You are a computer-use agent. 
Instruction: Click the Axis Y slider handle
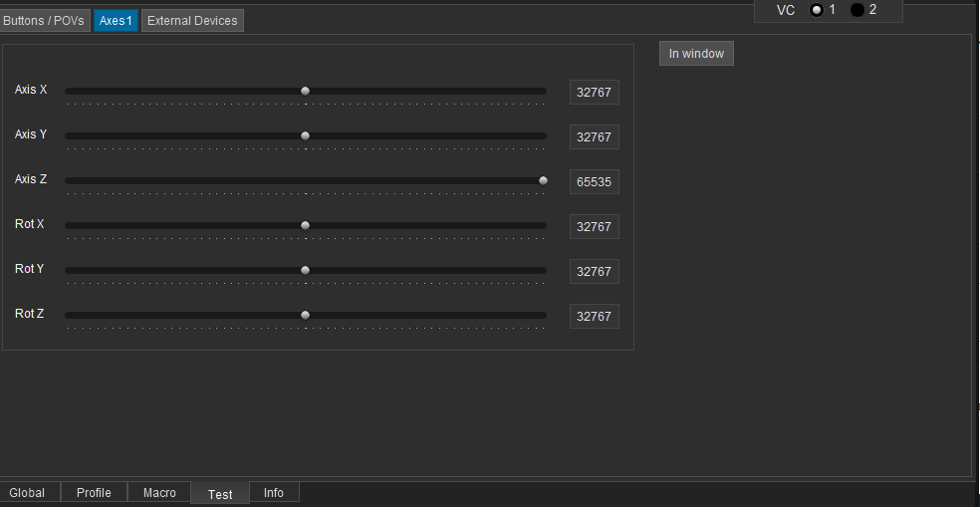pyautogui.click(x=305, y=135)
